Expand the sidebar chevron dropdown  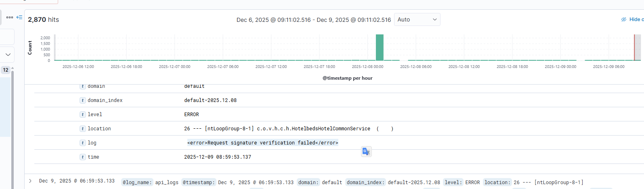(8, 55)
